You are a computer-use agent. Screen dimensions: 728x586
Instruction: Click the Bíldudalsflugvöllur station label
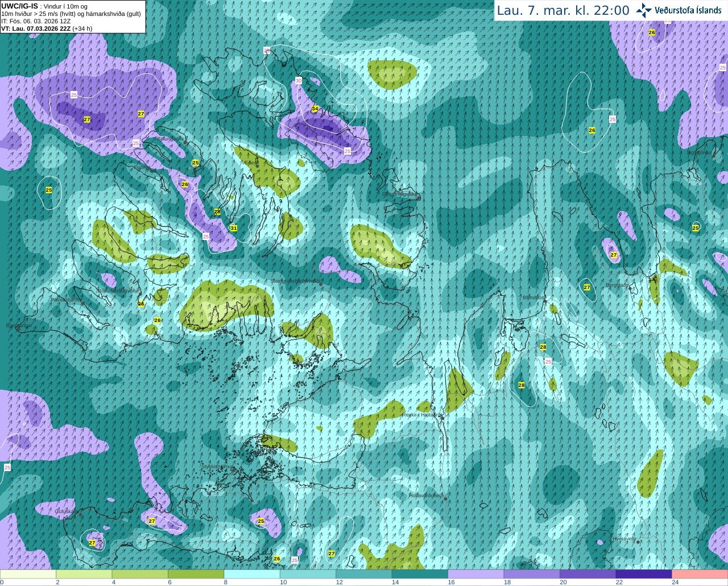(x=118, y=290)
